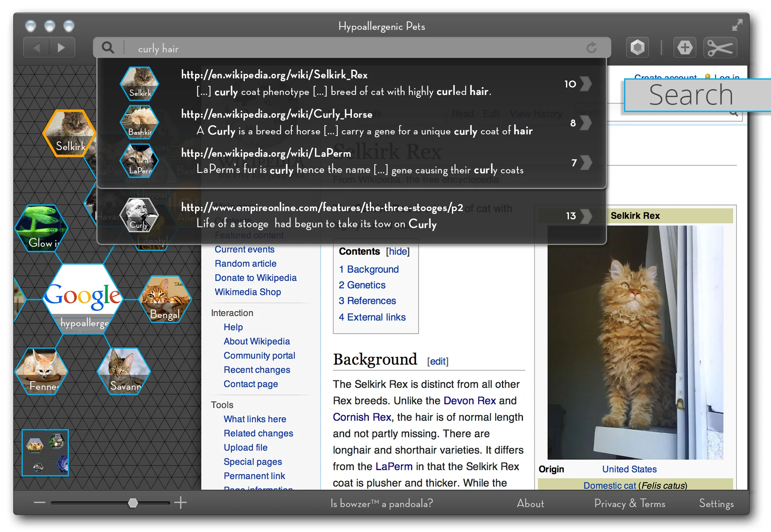Expand the Curly_Horse result arrow showing 8

pos(586,123)
